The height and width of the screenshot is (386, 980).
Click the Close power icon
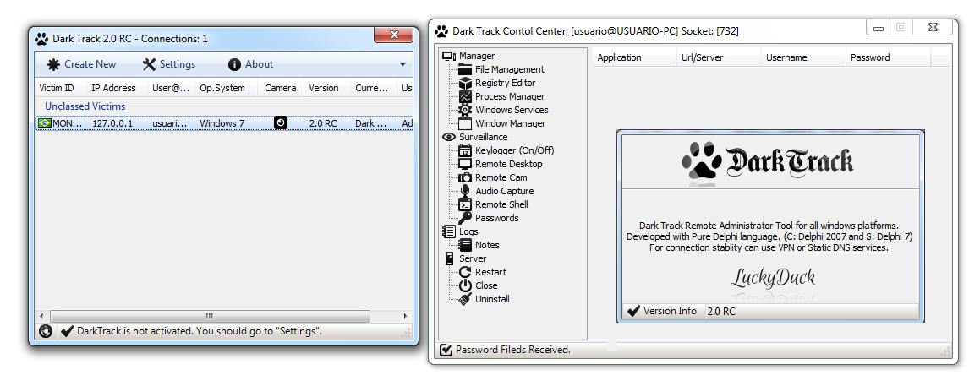click(x=465, y=286)
